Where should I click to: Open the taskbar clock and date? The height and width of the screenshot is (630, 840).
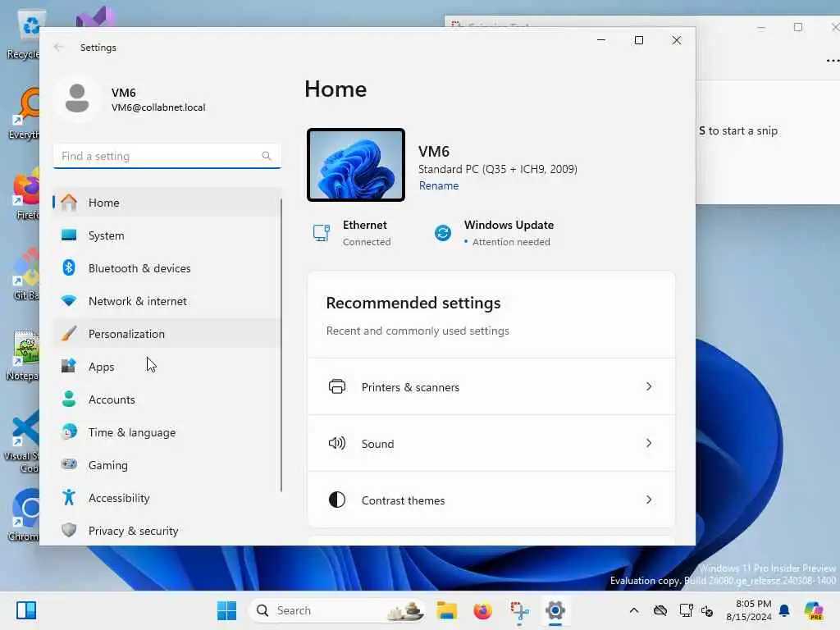(749, 610)
